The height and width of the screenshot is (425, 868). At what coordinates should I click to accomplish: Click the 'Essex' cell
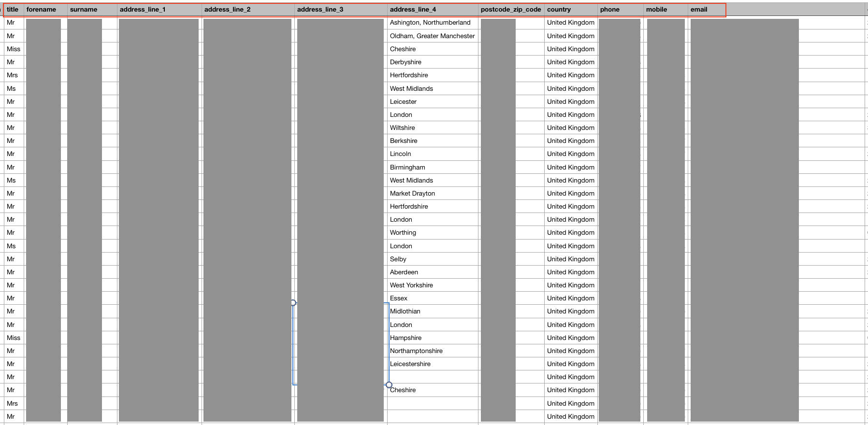click(433, 298)
